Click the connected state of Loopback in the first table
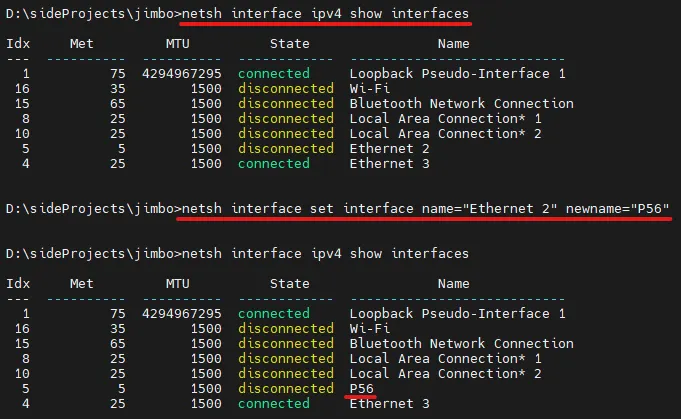 pos(273,74)
